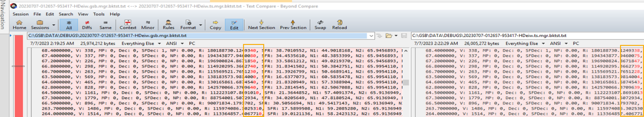This screenshot has height=117, width=644.
Task: Jump to Next Section
Action: click(261, 25)
